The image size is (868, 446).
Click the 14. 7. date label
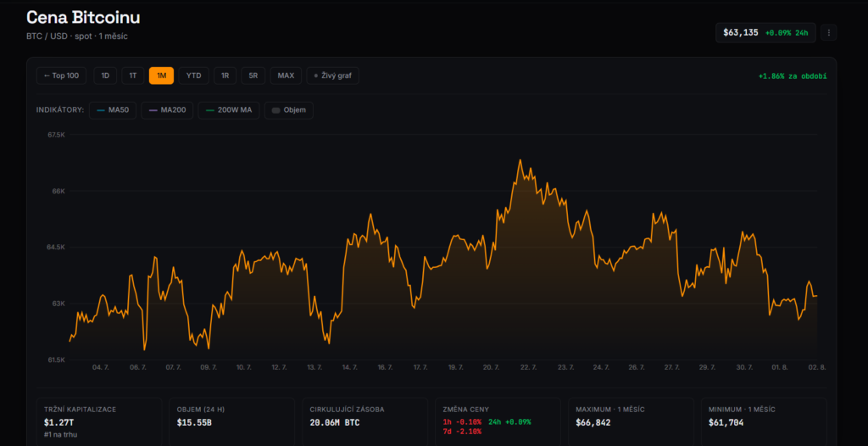[x=350, y=367]
